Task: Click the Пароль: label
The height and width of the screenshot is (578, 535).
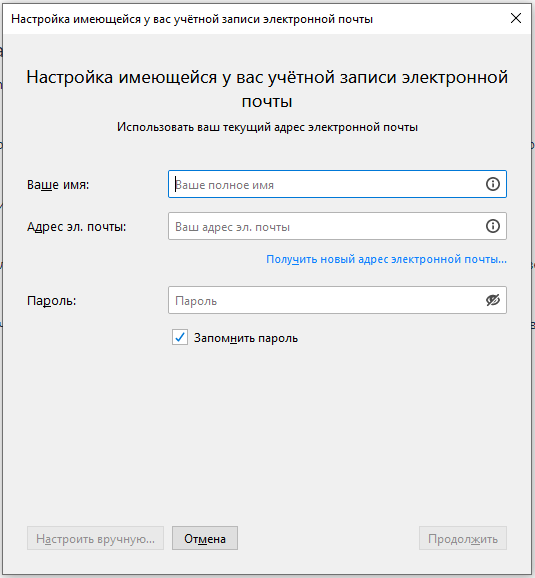Action: (x=51, y=301)
